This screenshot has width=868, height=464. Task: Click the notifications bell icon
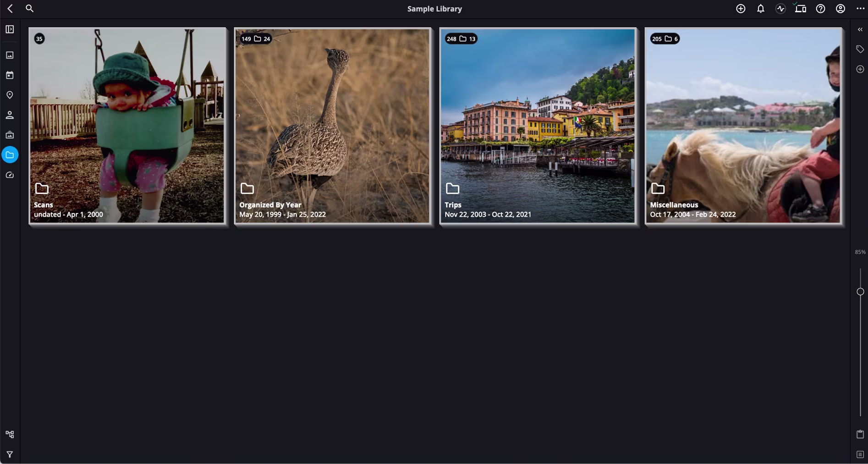(760, 9)
